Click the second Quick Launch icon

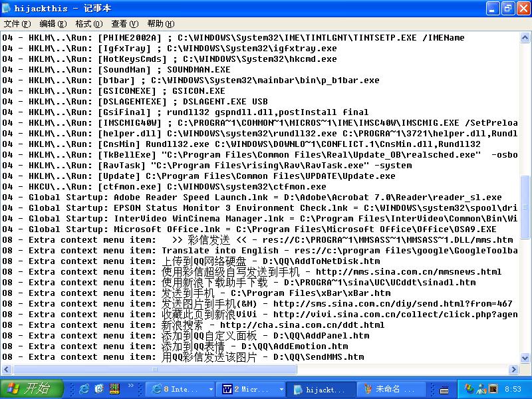[x=99, y=389]
